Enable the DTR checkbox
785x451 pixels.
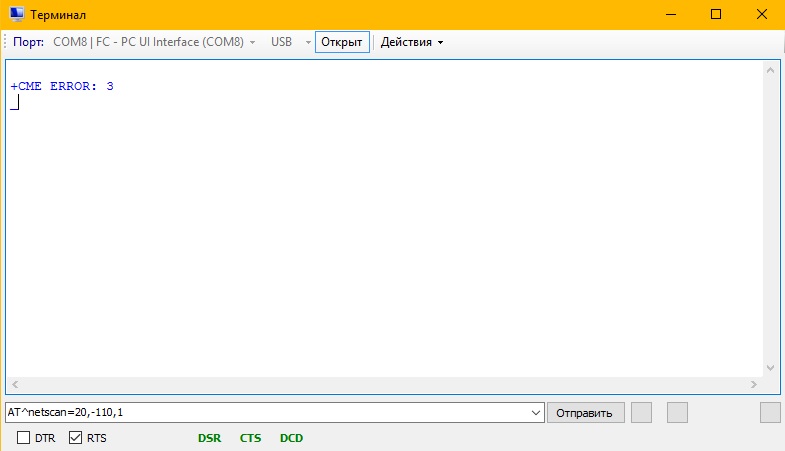coord(24,437)
